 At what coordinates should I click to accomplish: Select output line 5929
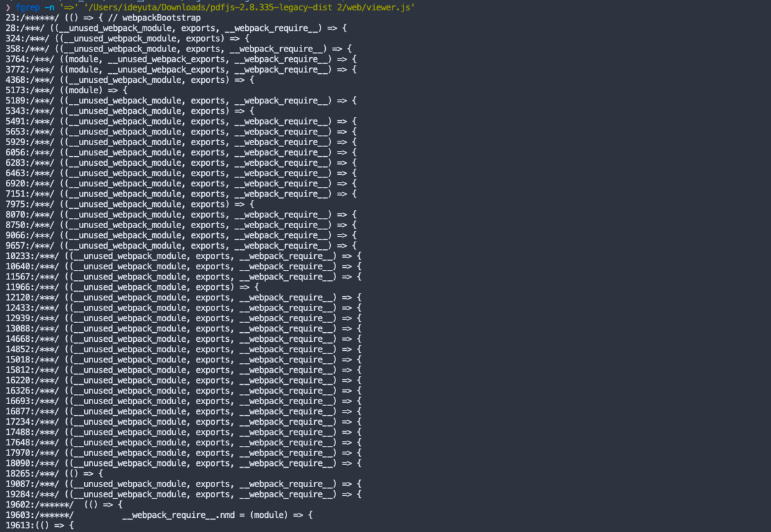pyautogui.click(x=181, y=142)
